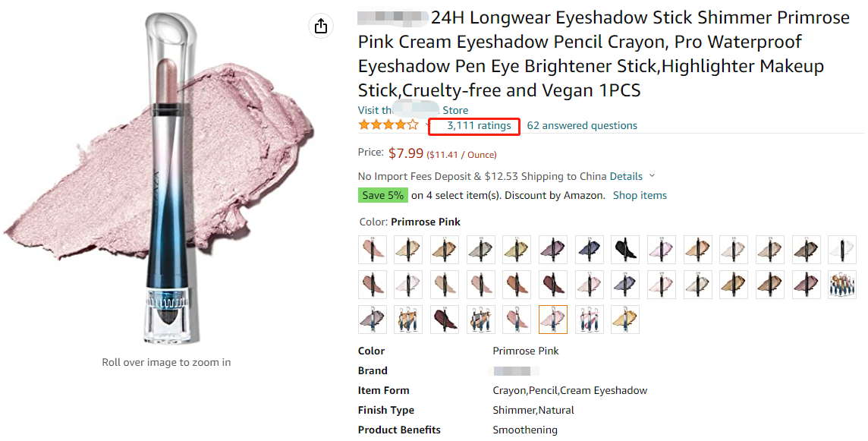Screen dimensions: 868x441
Task: Visit the brand Store link
Action: point(413,110)
